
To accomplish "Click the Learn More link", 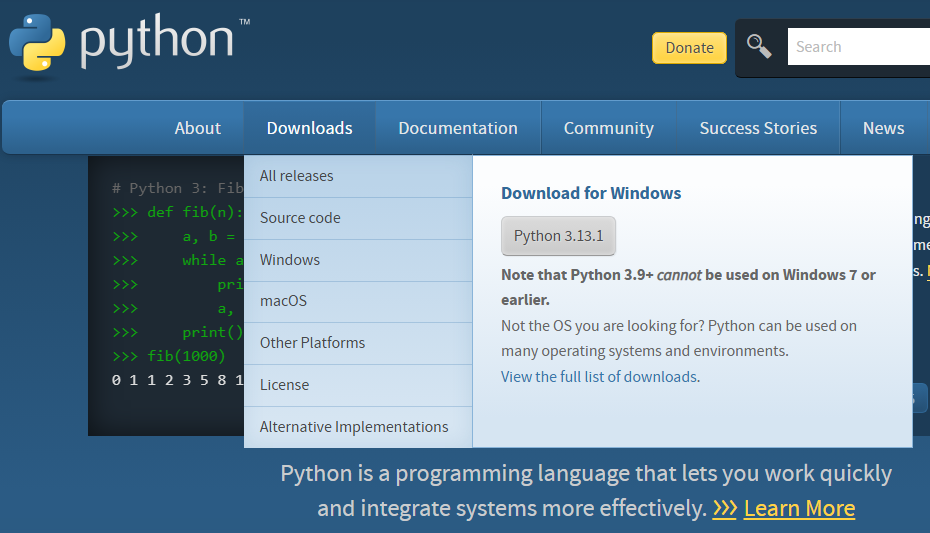I will pyautogui.click(x=798, y=508).
